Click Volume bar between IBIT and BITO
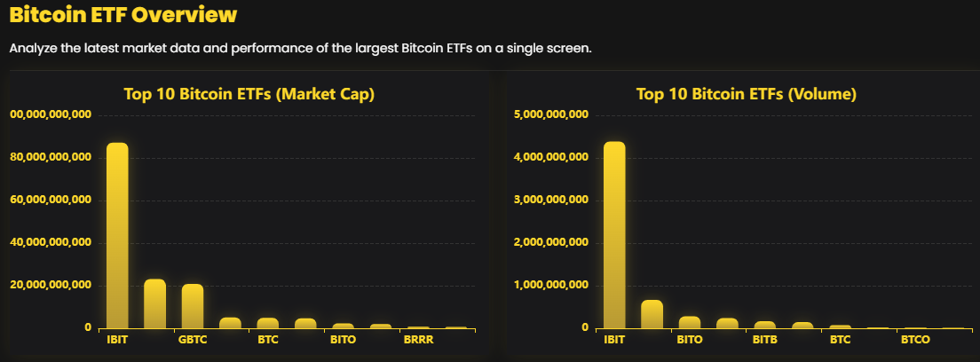The height and width of the screenshot is (362, 980). [652, 314]
